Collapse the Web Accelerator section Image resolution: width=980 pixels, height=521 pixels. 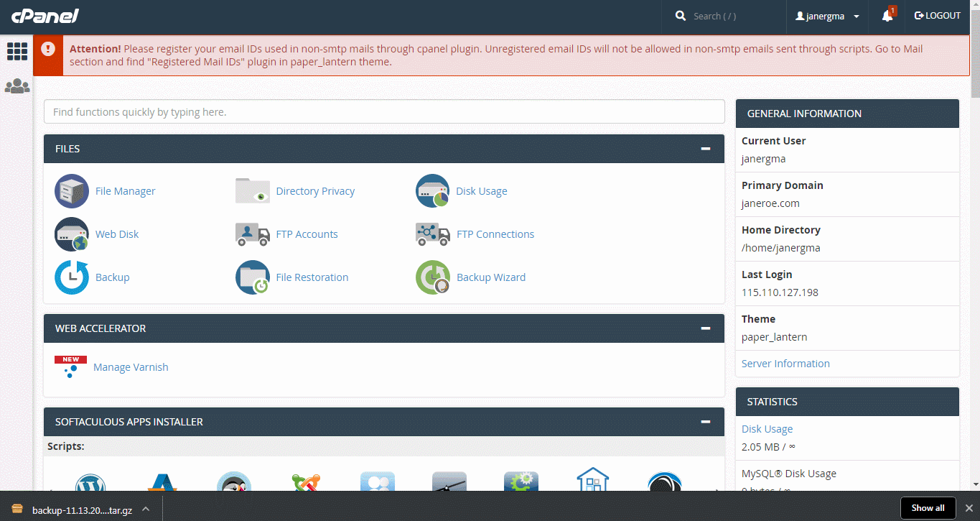706,328
